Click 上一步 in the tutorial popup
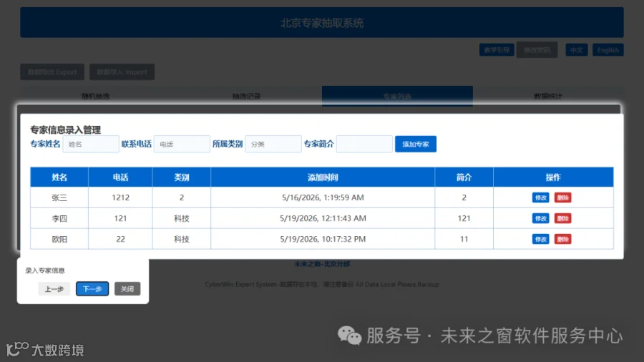 pyautogui.click(x=54, y=289)
